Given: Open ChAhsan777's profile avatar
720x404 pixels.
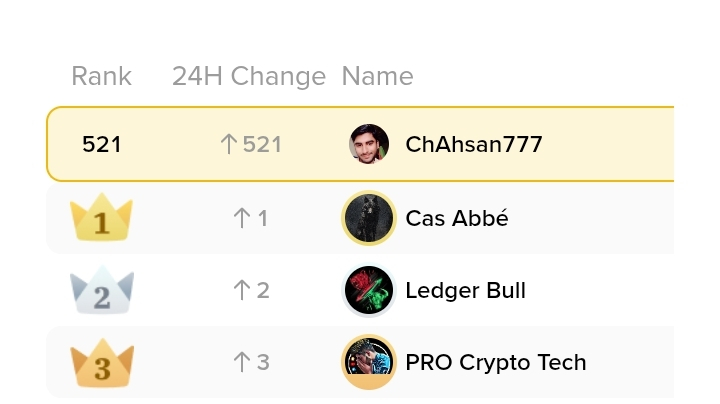Looking at the screenshot, I should (x=369, y=144).
